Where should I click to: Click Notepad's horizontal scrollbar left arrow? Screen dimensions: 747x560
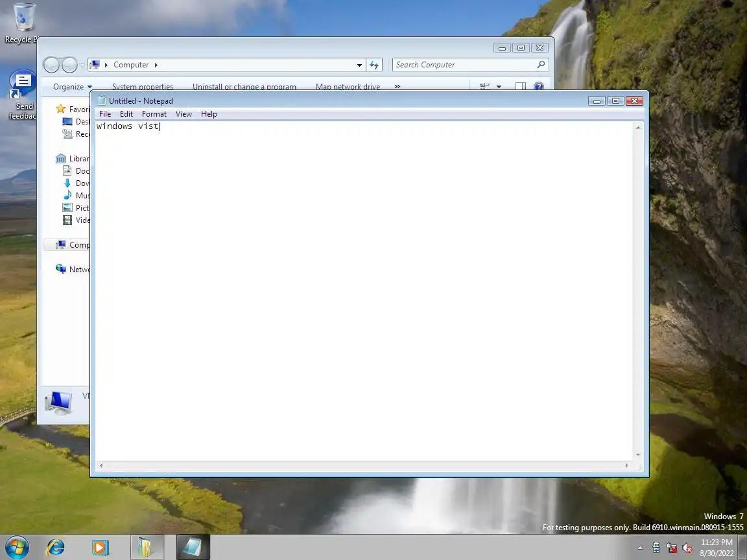[101, 465]
